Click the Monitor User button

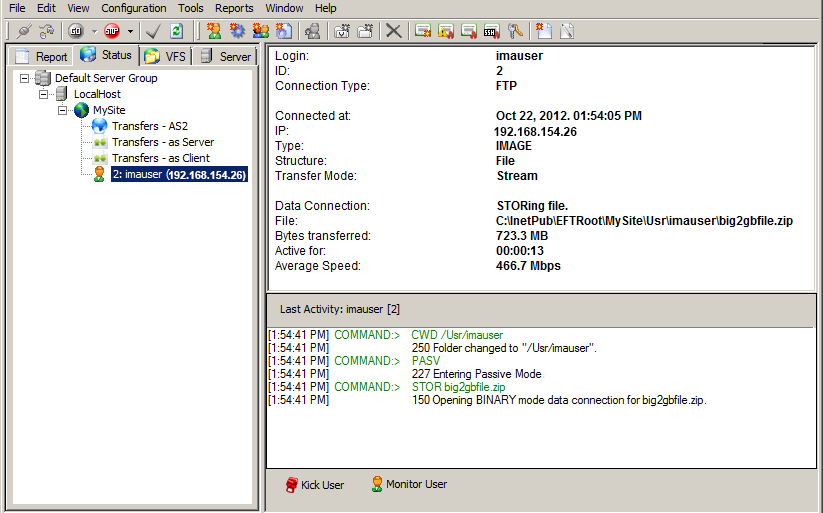(x=409, y=484)
